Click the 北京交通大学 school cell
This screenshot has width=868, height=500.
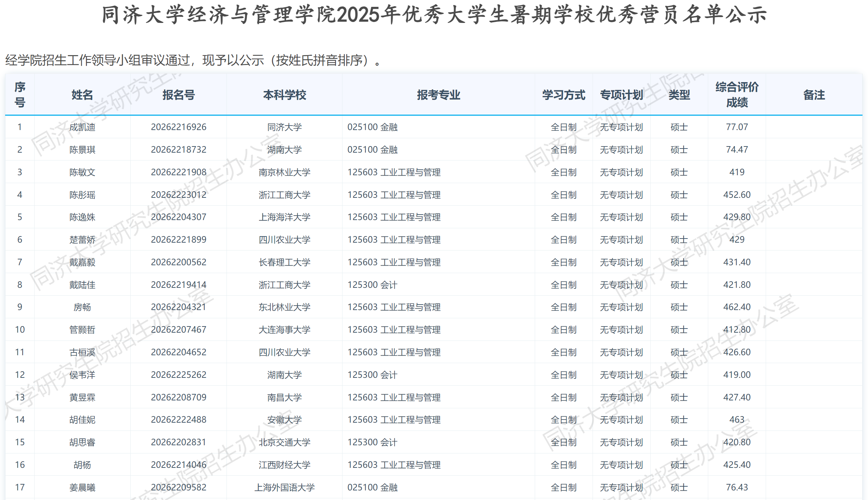(285, 442)
